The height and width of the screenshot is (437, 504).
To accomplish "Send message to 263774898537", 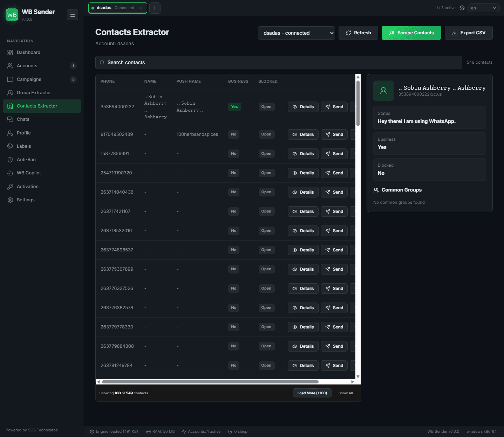I will click(334, 250).
